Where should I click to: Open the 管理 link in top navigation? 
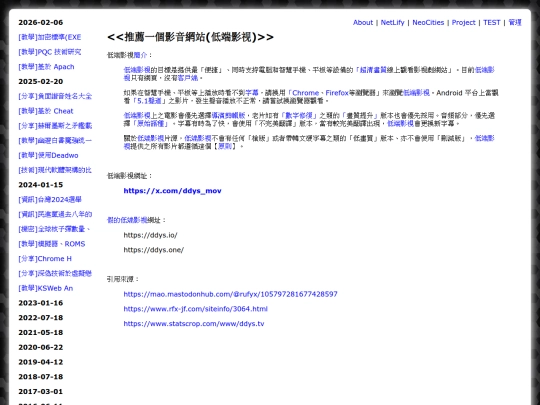515,23
